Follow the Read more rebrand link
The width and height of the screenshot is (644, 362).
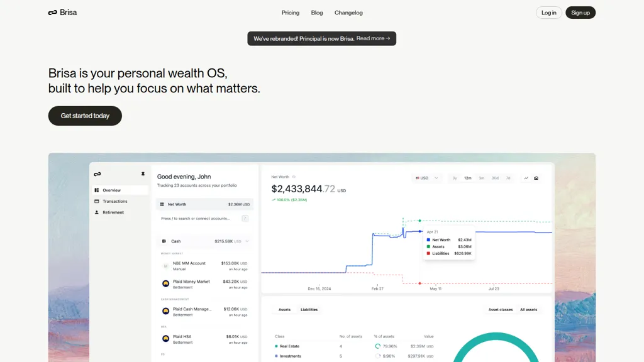coord(373,38)
